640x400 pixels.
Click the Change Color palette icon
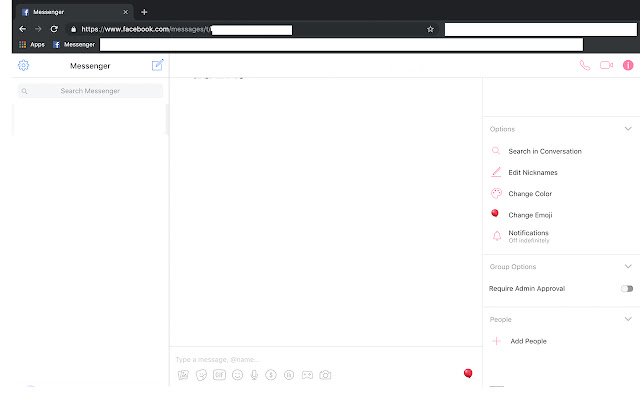(496, 193)
